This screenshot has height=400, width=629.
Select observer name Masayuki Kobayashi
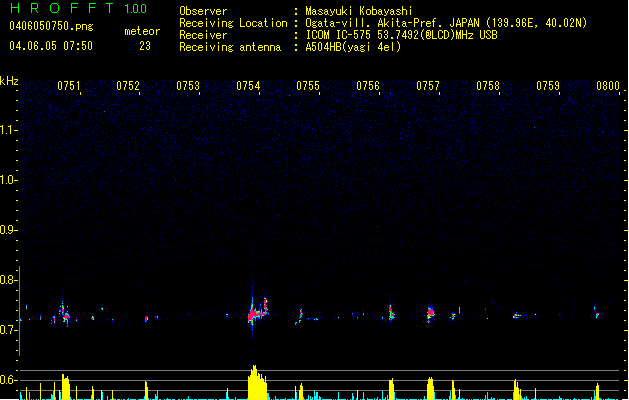tap(359, 11)
